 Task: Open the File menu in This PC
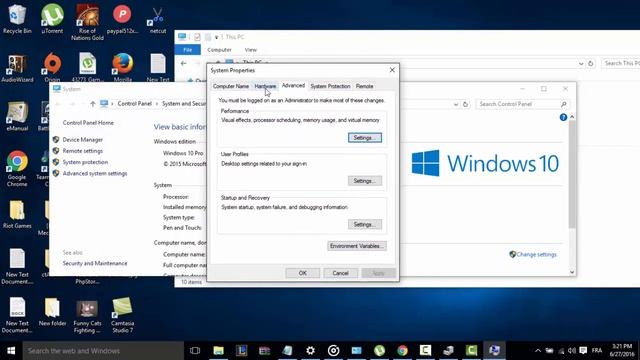click(x=188, y=50)
